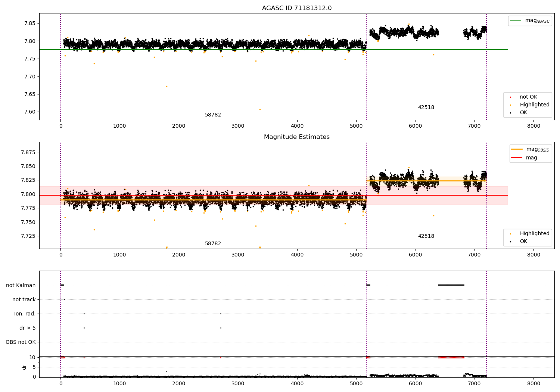
Task: Click the 7.775 y-axis tick in middle plot
Action: [29, 208]
